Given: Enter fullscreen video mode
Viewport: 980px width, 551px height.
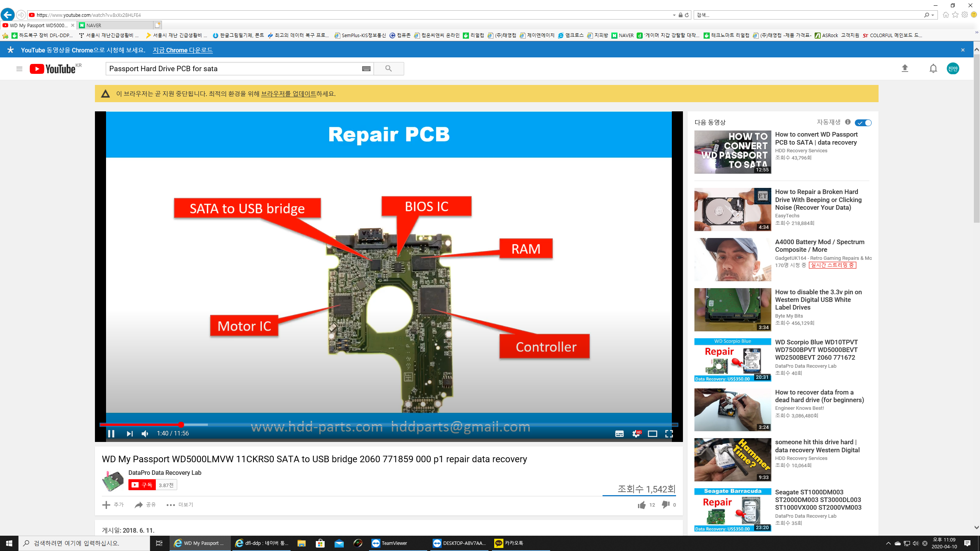Looking at the screenshot, I should click(669, 434).
